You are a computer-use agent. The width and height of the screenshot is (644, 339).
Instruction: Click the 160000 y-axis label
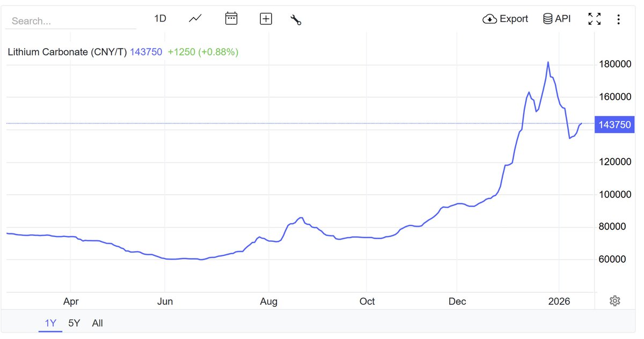point(616,97)
